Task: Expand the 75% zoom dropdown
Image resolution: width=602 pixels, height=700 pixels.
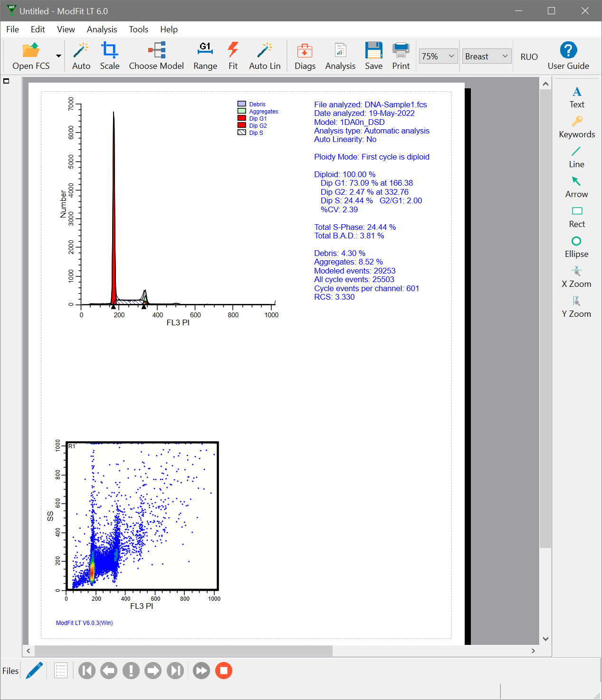Action: [x=451, y=56]
